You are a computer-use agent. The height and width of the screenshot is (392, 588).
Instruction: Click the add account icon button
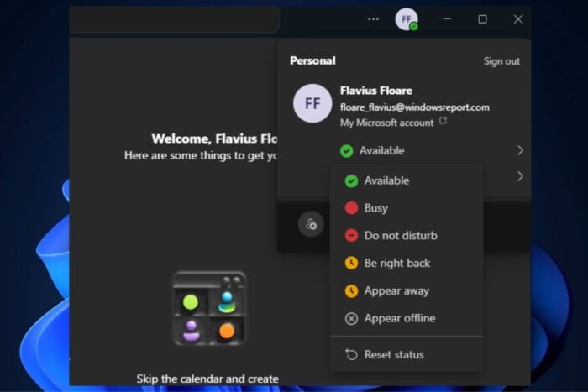pos(311,224)
